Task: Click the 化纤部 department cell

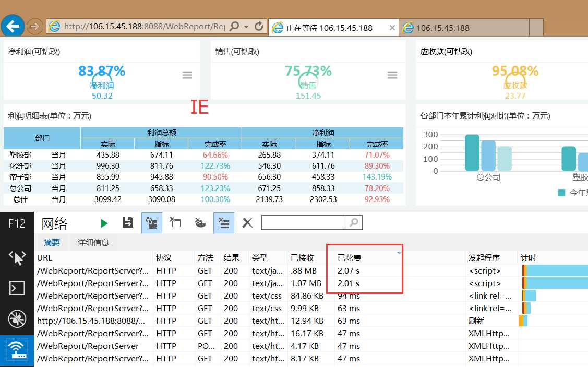Action: (x=21, y=166)
